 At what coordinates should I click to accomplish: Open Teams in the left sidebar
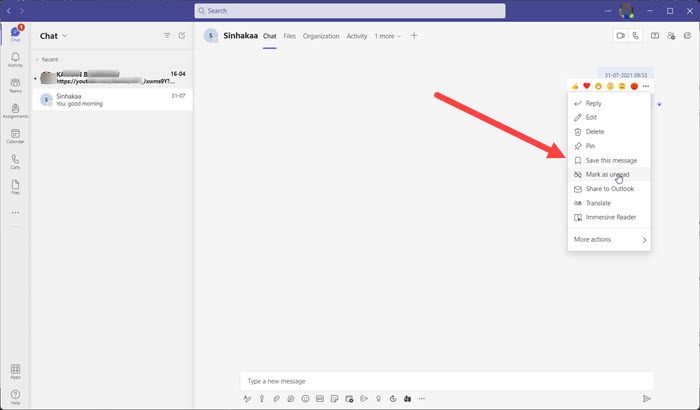[x=15, y=85]
